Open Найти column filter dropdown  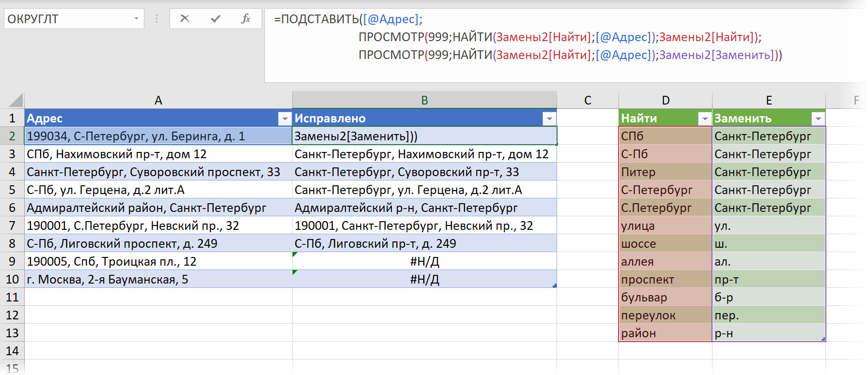tap(704, 119)
